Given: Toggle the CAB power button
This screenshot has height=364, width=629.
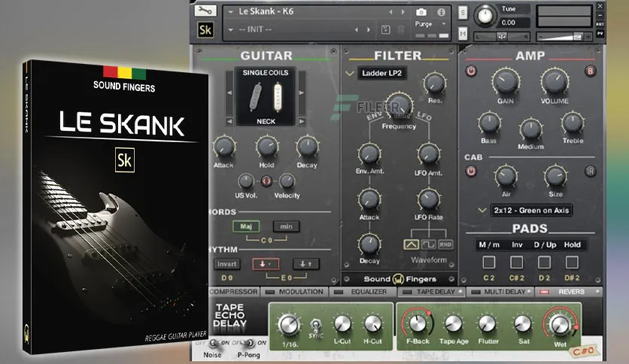Looking at the screenshot, I should (471, 171).
